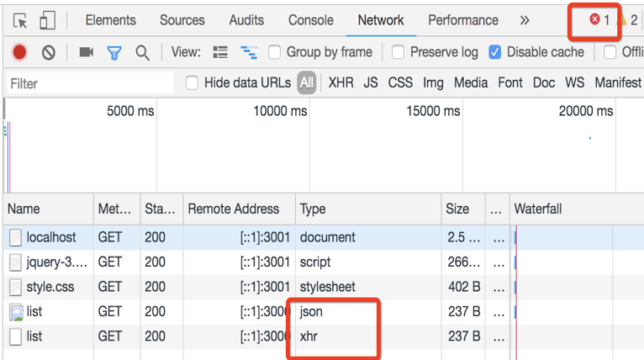644x360 pixels.
Task: Enable the Group by frame checkbox
Action: coord(274,52)
